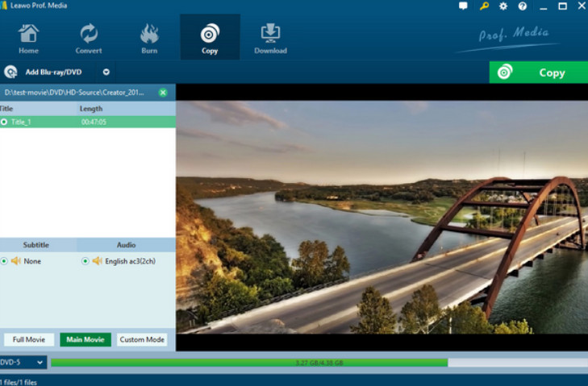Select the None subtitle radio button
Image resolution: width=588 pixels, height=386 pixels.
(x=4, y=261)
